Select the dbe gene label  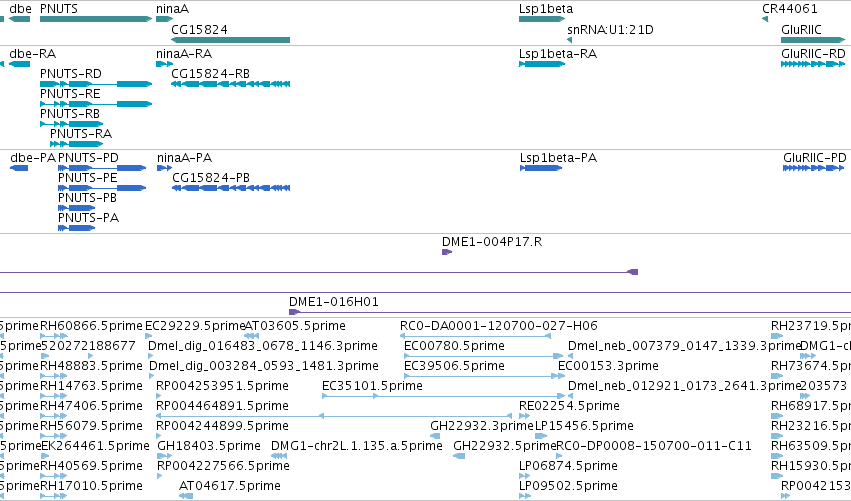20,9
